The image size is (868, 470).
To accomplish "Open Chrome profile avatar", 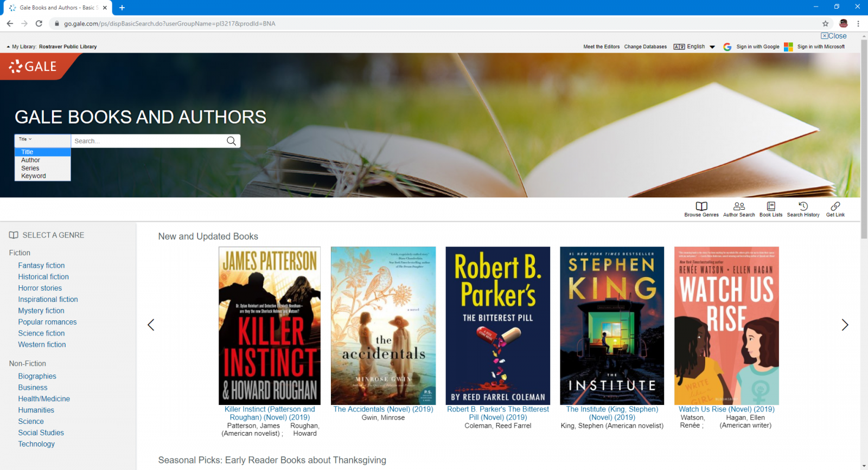I will pyautogui.click(x=843, y=23).
